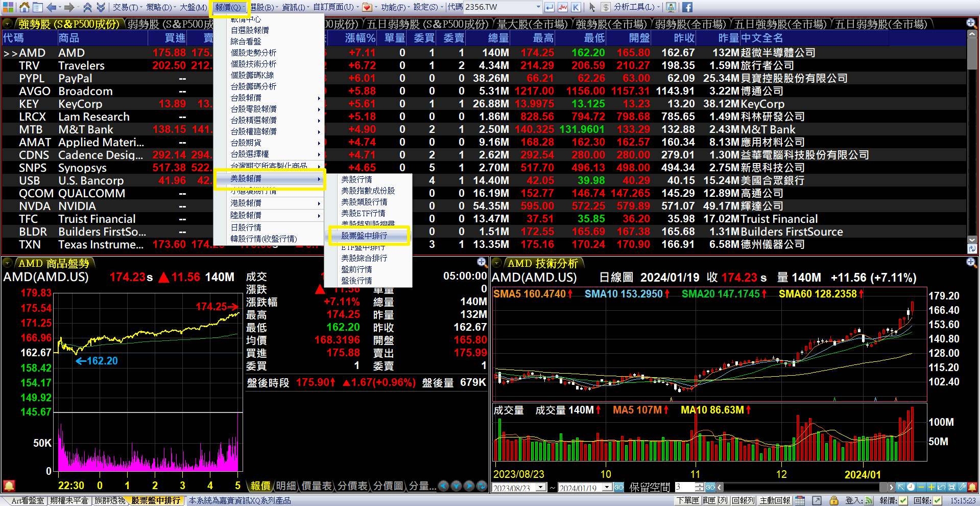The width and height of the screenshot is (980, 506).
Task: Open the Home page icon on the toolbar
Action: click(24, 8)
